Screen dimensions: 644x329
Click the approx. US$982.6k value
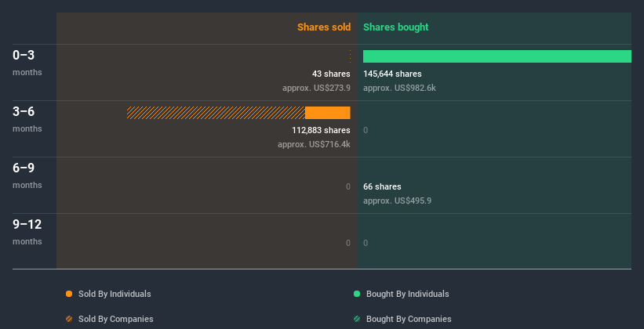(399, 88)
